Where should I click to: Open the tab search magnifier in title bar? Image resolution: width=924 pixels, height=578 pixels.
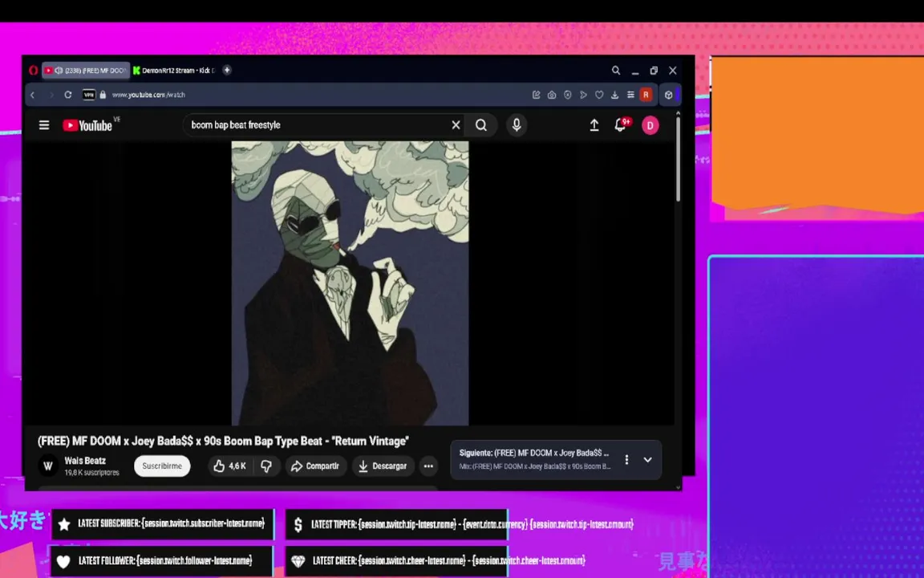click(616, 70)
